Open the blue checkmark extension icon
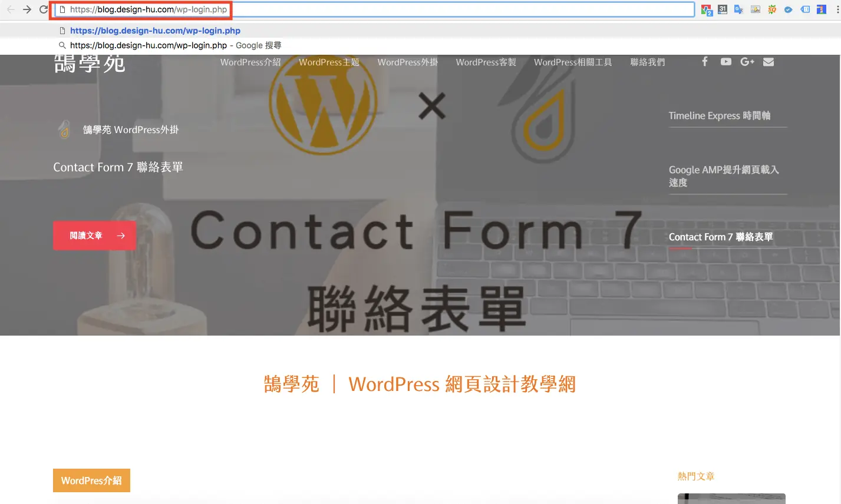 [x=788, y=9]
